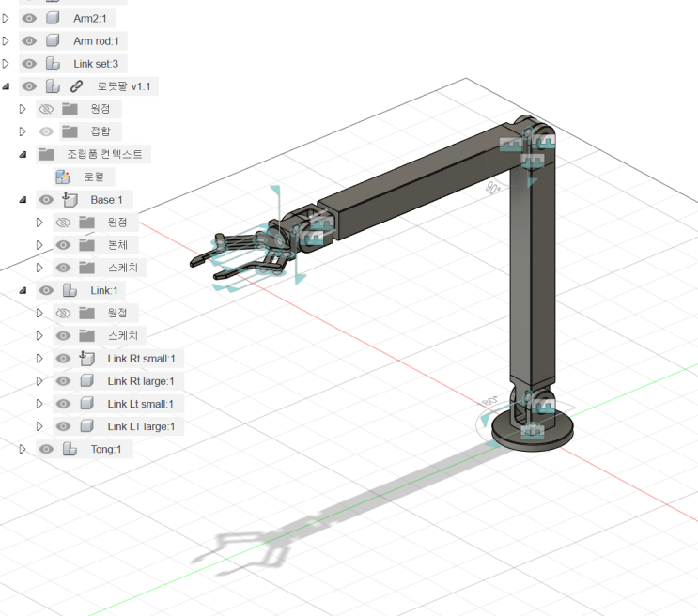Click the Tong:1 component icon
This screenshot has height=616, width=698.
[70, 449]
